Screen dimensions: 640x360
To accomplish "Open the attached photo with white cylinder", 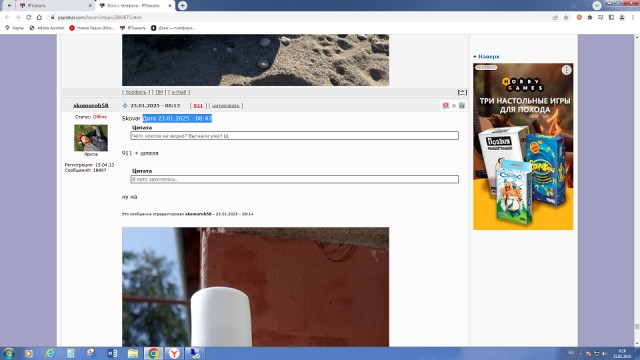I will click(256, 287).
